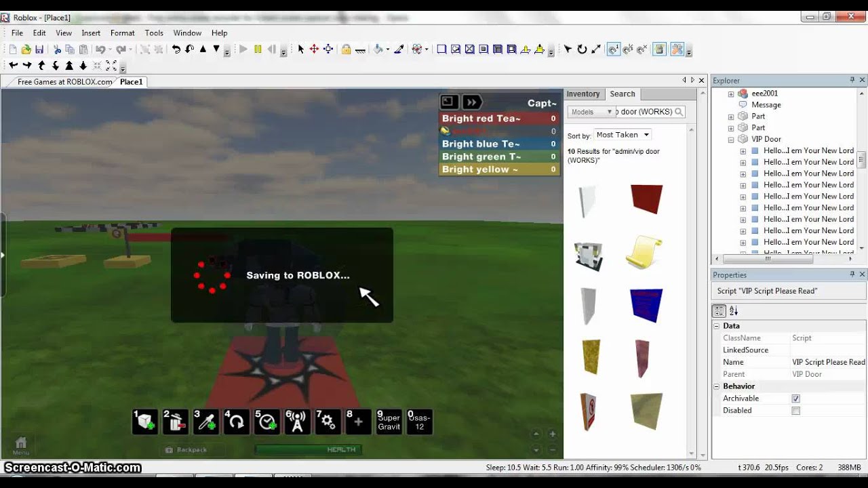Screen dimensions: 868x488
Task: Open the Tools menu
Action: pos(154,33)
